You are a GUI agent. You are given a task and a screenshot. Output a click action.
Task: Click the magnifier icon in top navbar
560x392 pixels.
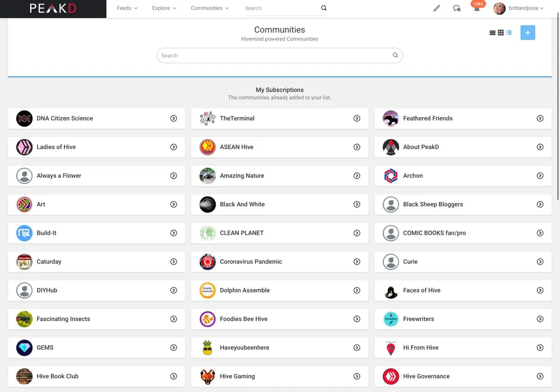pyautogui.click(x=324, y=8)
